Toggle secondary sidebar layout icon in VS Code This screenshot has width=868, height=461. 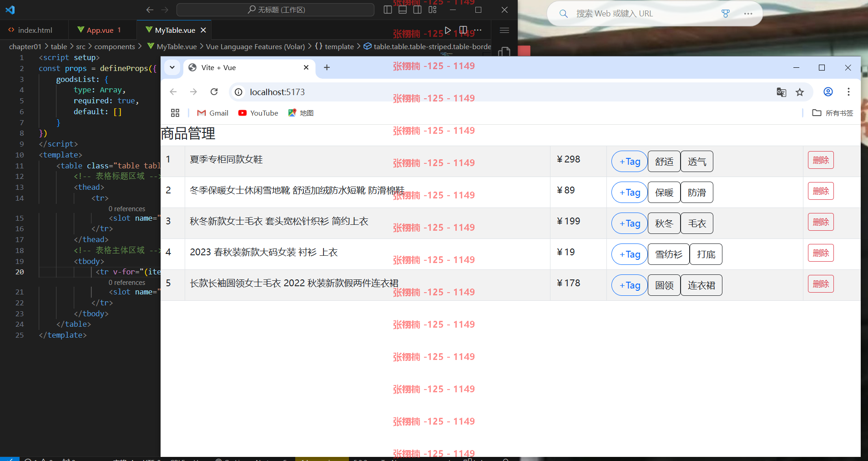[417, 10]
